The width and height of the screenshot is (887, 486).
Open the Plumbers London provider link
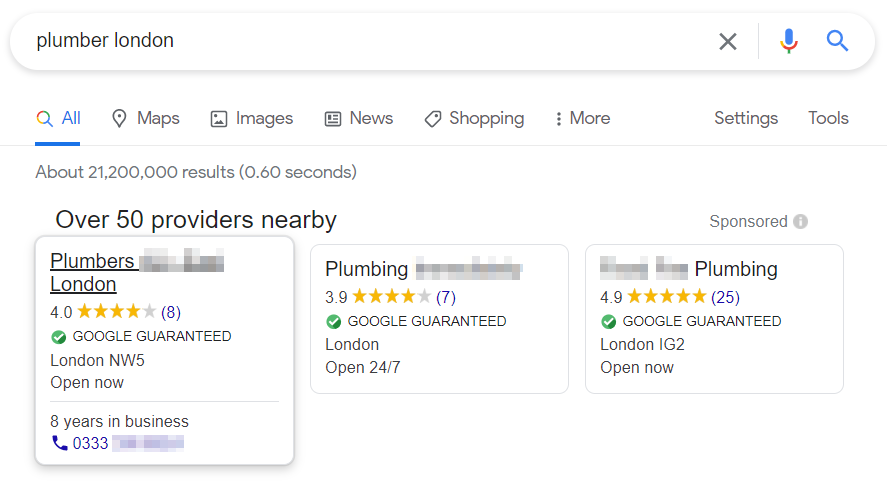pos(137,272)
